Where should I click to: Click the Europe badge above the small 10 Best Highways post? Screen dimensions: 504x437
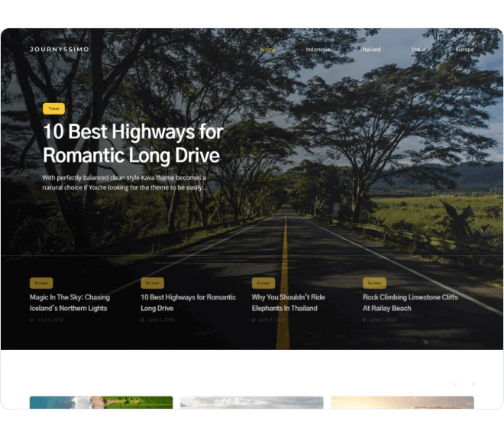click(x=153, y=283)
